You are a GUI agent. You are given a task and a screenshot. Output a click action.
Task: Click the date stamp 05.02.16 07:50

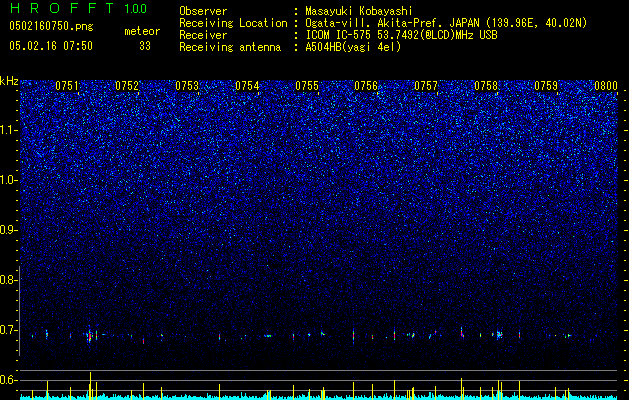[x=51, y=46]
